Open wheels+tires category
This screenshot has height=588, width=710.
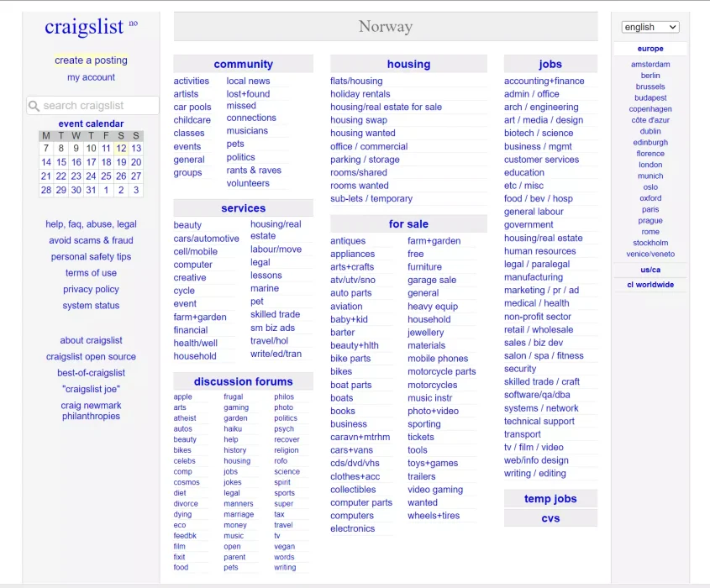coord(434,516)
